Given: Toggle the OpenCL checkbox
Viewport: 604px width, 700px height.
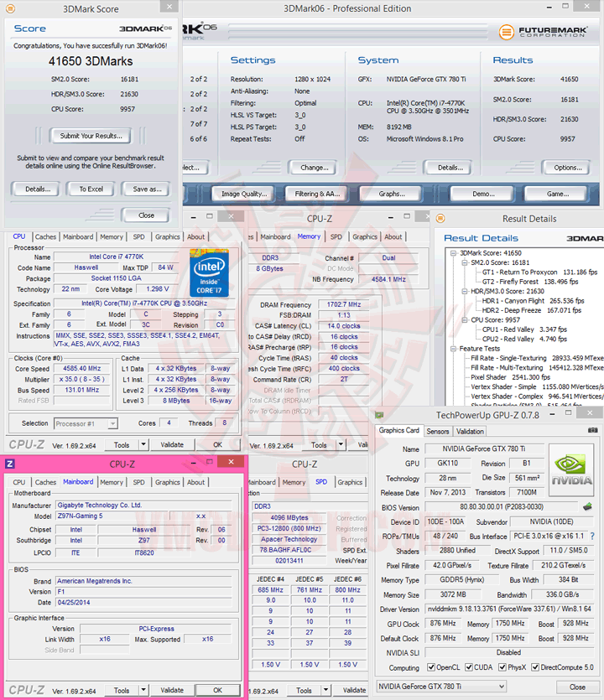Looking at the screenshot, I should [x=431, y=667].
